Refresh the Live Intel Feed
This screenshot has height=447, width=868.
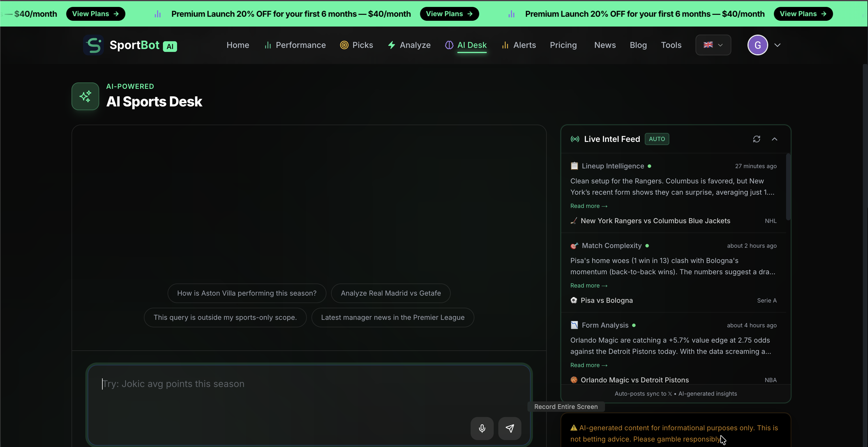pyautogui.click(x=756, y=139)
